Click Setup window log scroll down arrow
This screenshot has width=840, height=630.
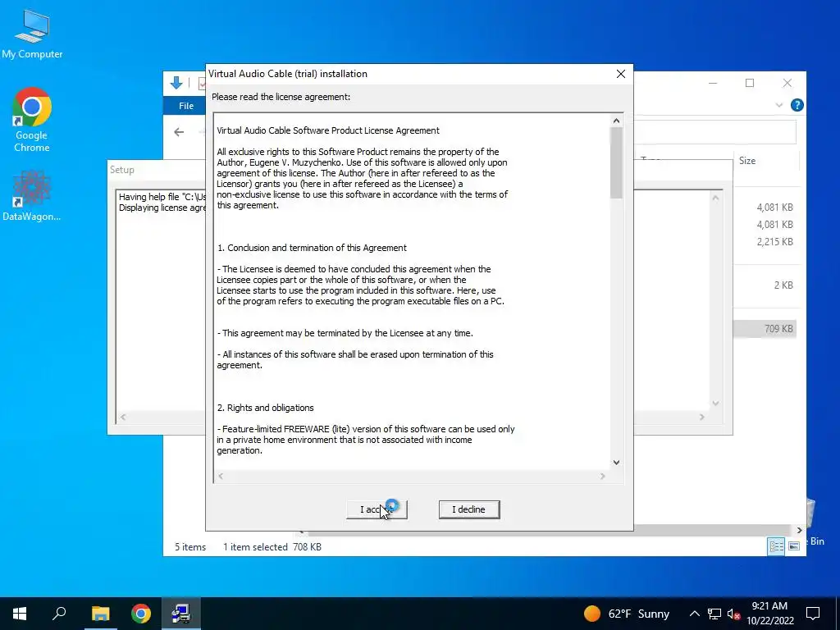pos(715,404)
